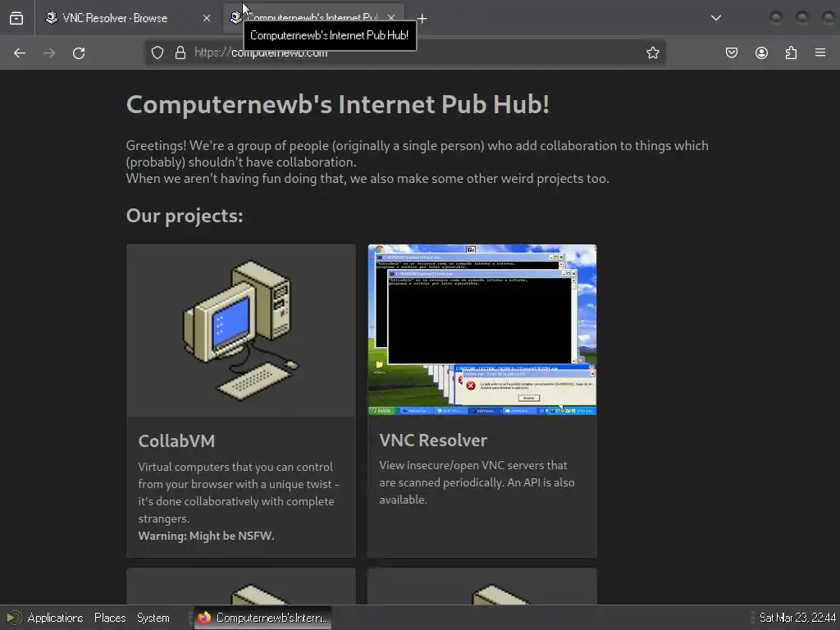Screen dimensions: 840x630
Task: Reload the current page
Action: pyautogui.click(x=79, y=53)
